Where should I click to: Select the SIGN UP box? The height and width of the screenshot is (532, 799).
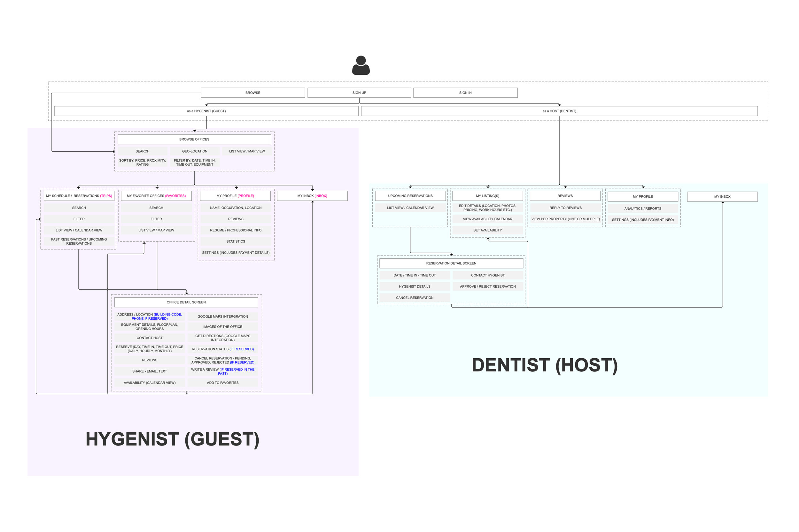(359, 93)
